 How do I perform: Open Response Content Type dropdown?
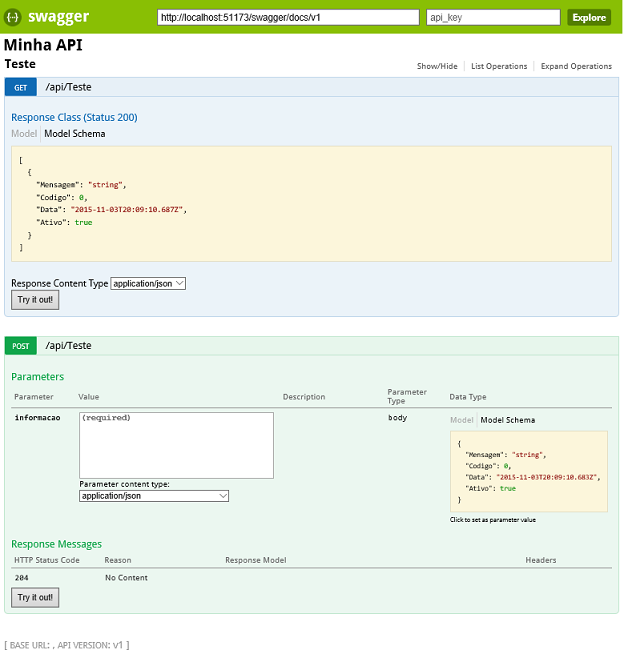(x=148, y=283)
